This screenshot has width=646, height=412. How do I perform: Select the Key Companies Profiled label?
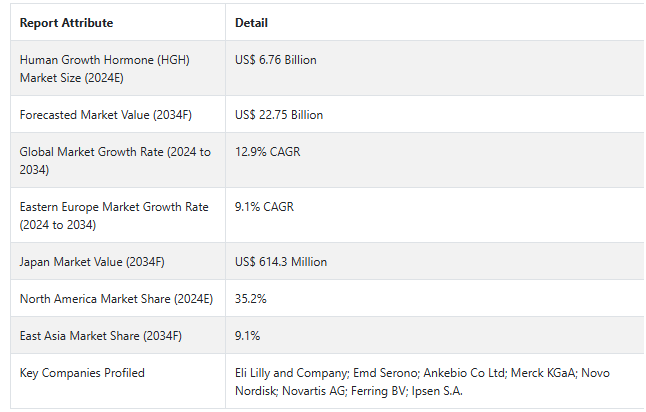coord(82,373)
